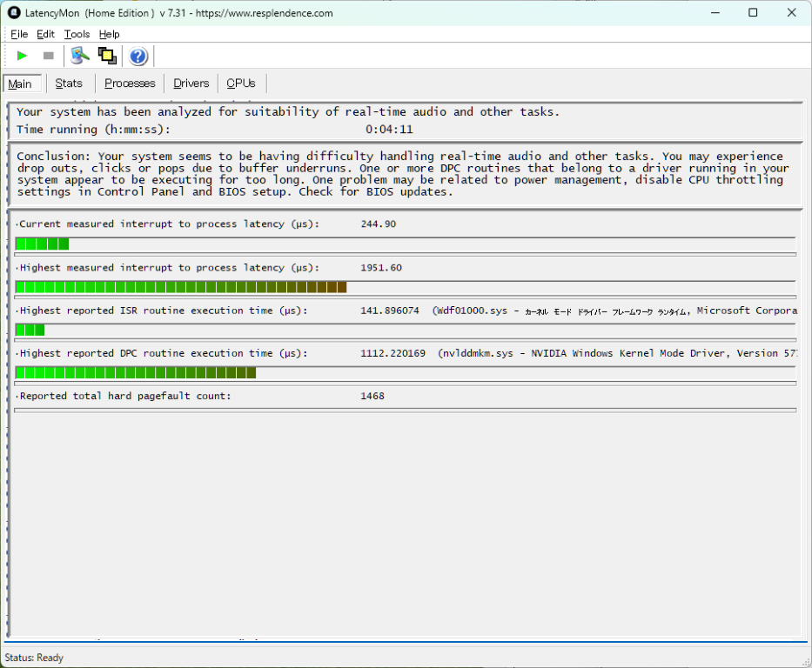This screenshot has height=668, width=812.
Task: Click 'Reported total hard pagefault count' label
Action: tap(124, 396)
